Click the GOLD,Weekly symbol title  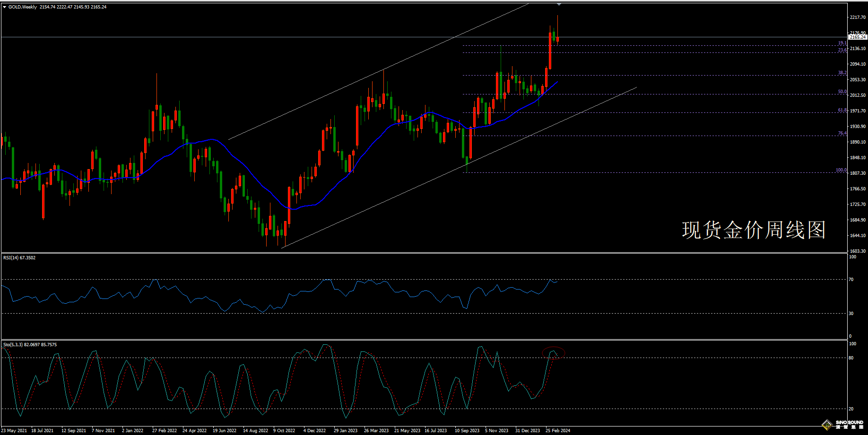pyautogui.click(x=23, y=7)
